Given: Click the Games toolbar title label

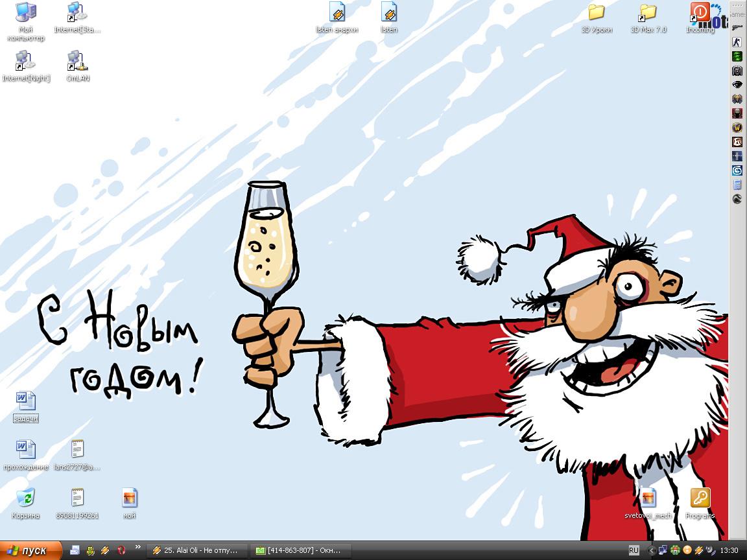Looking at the screenshot, I should (x=738, y=15).
